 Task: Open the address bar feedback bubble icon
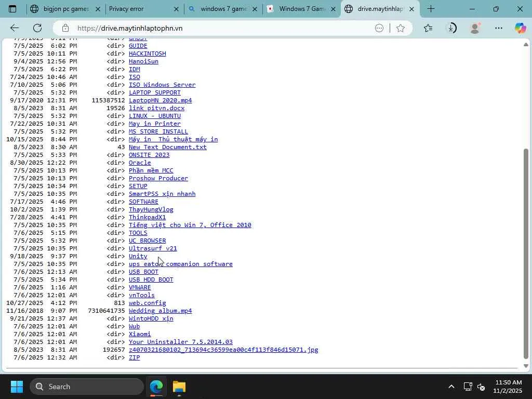[x=379, y=28]
